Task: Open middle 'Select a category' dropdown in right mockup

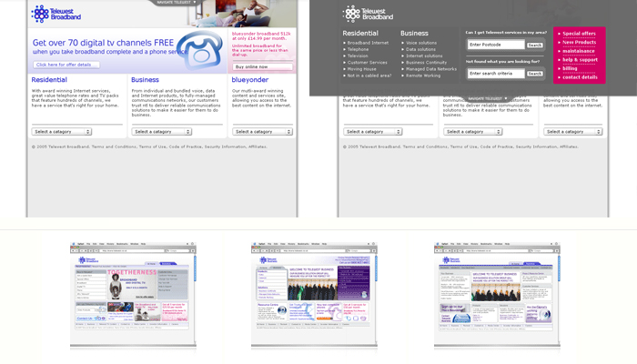Action: point(473,132)
